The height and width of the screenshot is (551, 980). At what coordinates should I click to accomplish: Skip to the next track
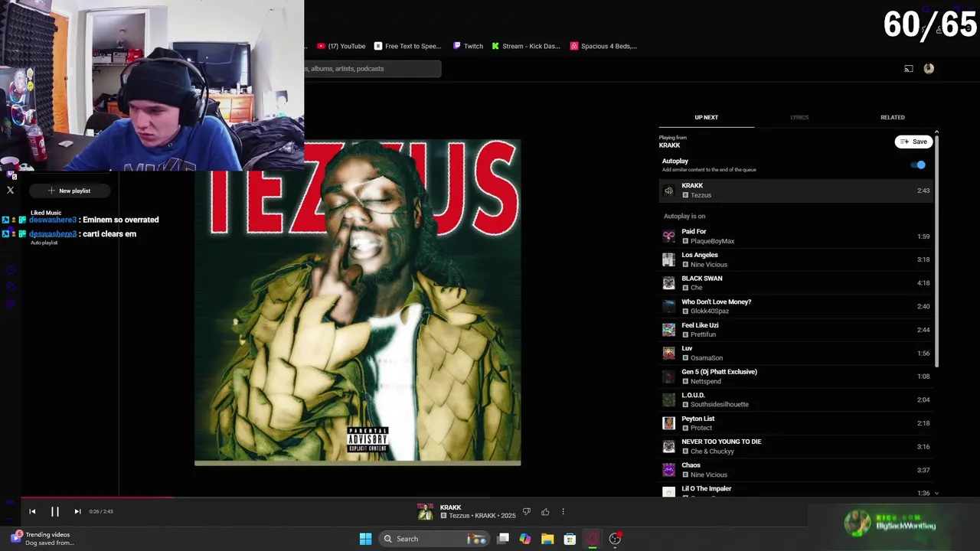coord(77,511)
